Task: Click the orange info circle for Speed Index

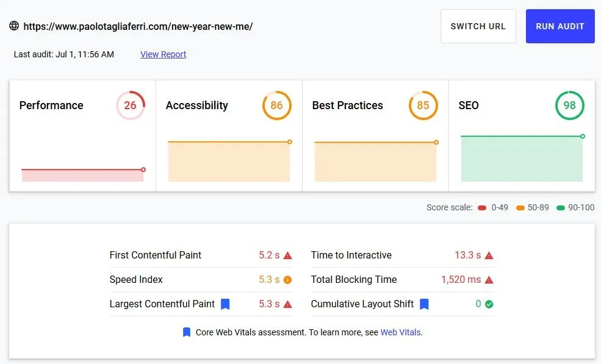Action: pos(287,280)
